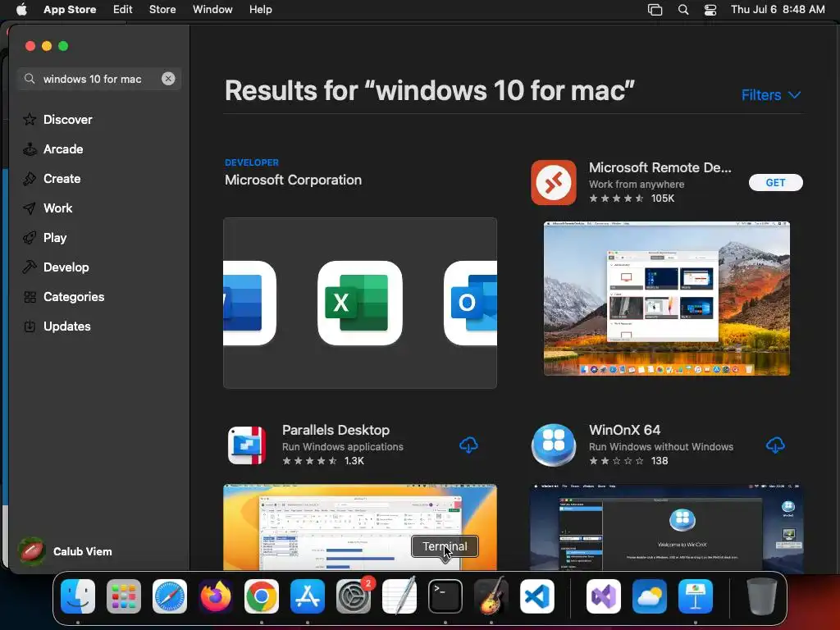Open System Settings from the Dock
This screenshot has width=840, height=630.
tap(354, 596)
